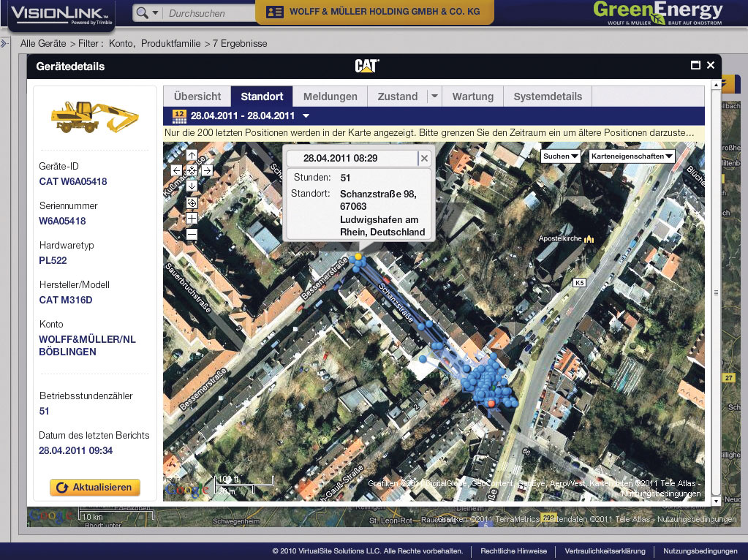Viewport: 748px width, 560px height.
Task: Click the Durchsuchen search field
Action: (210, 13)
